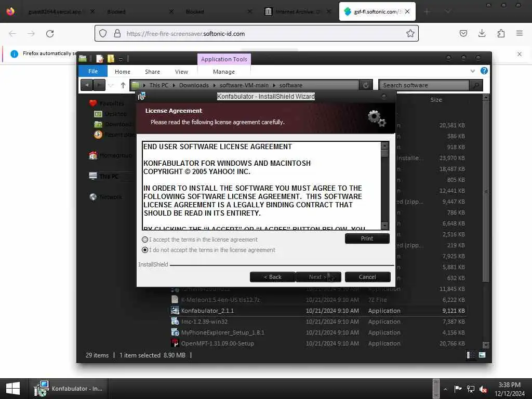This screenshot has height=399, width=532.
Task: Click the Next button in InstallShield Wizard
Action: (318, 277)
